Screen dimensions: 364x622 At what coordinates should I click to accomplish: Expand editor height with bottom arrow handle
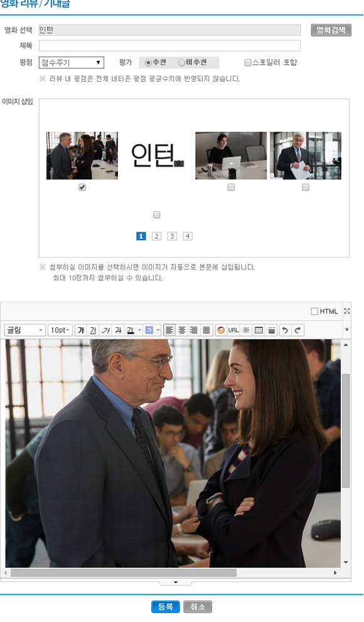176,582
